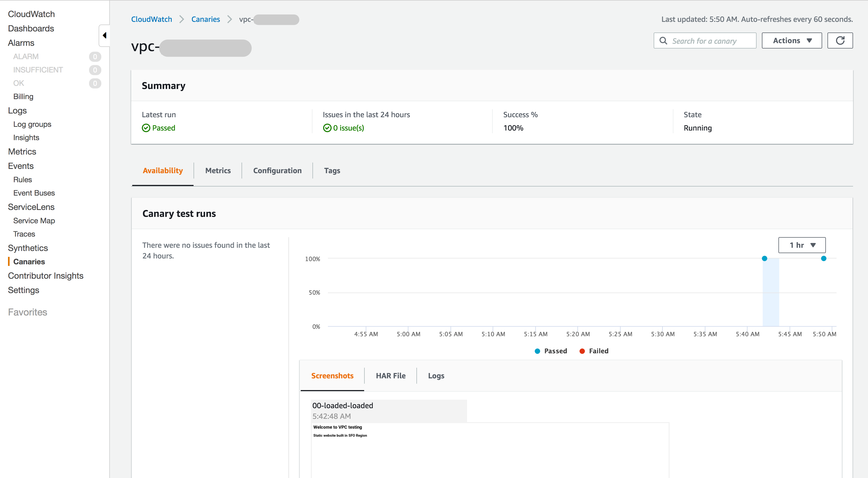
Task: Collapse the sidebar with the arrow icon
Action: (105, 35)
